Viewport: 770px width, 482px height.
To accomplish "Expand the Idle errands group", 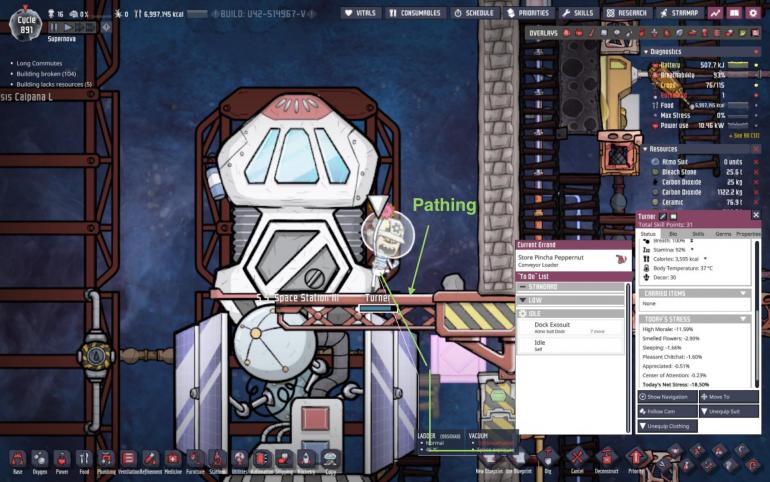I will [x=570, y=313].
